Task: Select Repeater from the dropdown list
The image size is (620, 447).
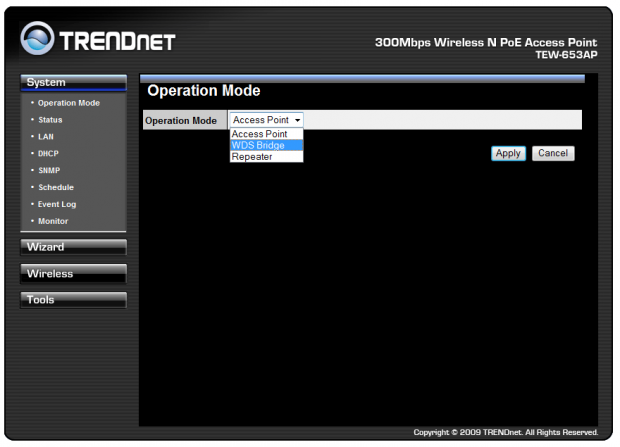Action: click(x=267, y=157)
